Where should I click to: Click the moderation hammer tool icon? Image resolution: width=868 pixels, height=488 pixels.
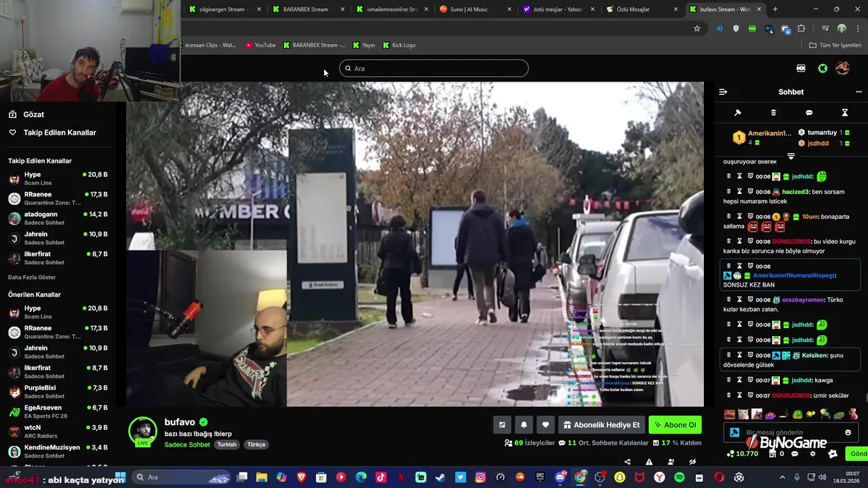[738, 113]
